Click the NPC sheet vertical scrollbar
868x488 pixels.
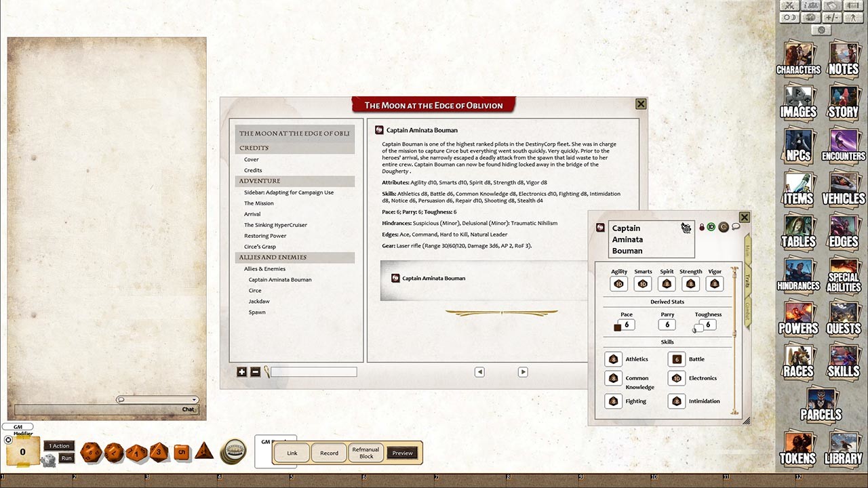pos(734,339)
